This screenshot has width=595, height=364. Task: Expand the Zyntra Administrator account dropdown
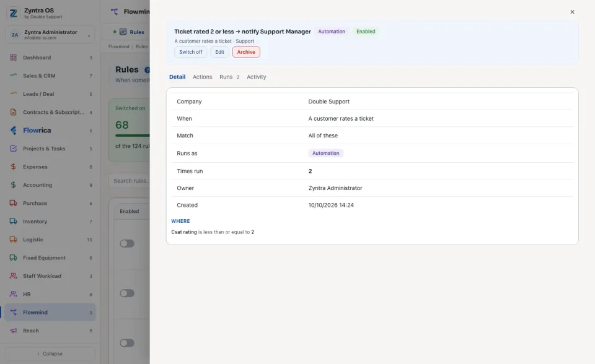[50, 35]
